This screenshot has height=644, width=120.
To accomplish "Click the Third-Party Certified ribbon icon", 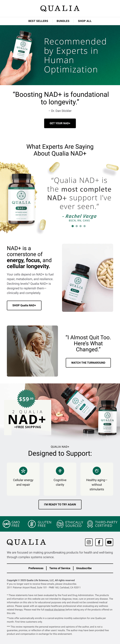I will coord(90,524).
